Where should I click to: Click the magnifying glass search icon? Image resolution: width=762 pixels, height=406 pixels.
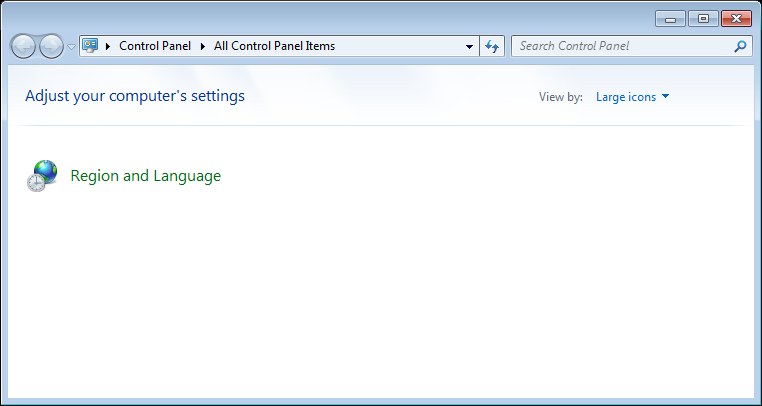[x=740, y=46]
